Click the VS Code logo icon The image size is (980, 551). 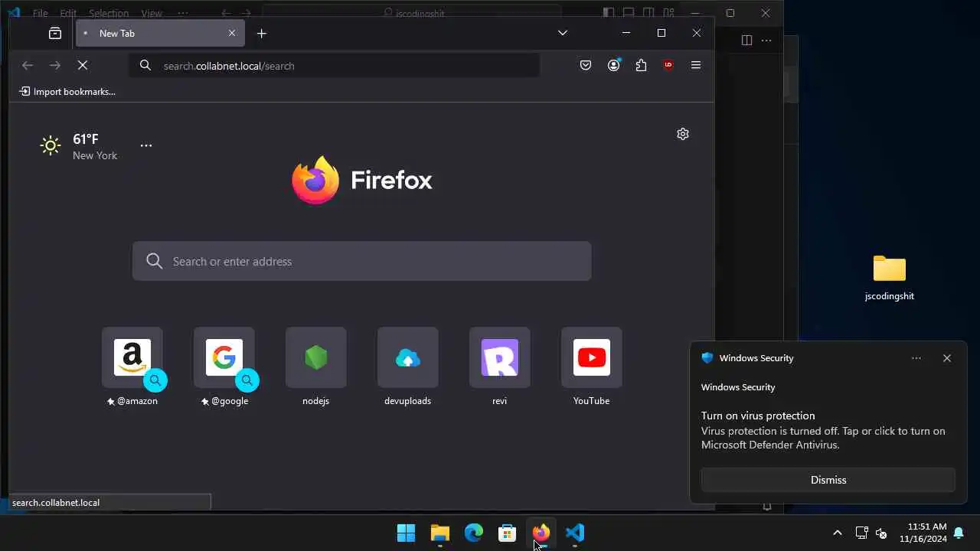pyautogui.click(x=14, y=13)
